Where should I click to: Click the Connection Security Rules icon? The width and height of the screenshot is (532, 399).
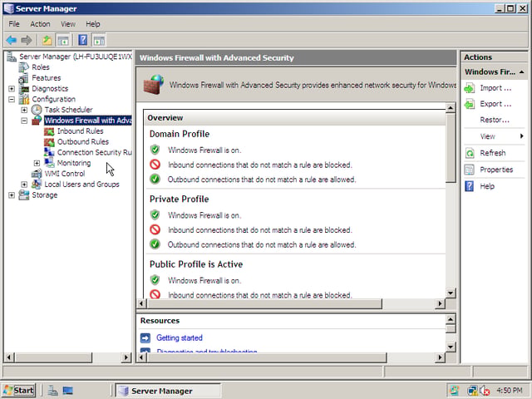coord(49,152)
